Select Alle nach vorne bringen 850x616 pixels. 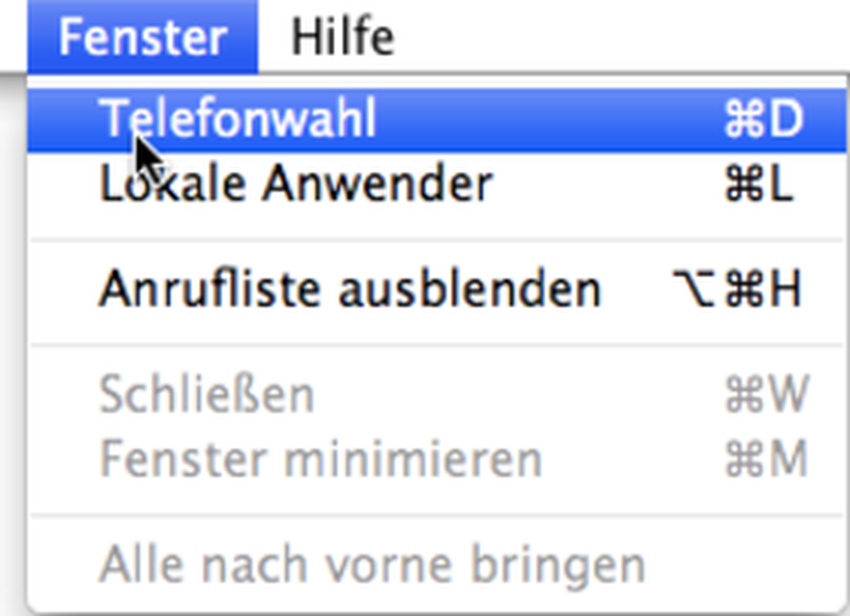[x=372, y=566]
